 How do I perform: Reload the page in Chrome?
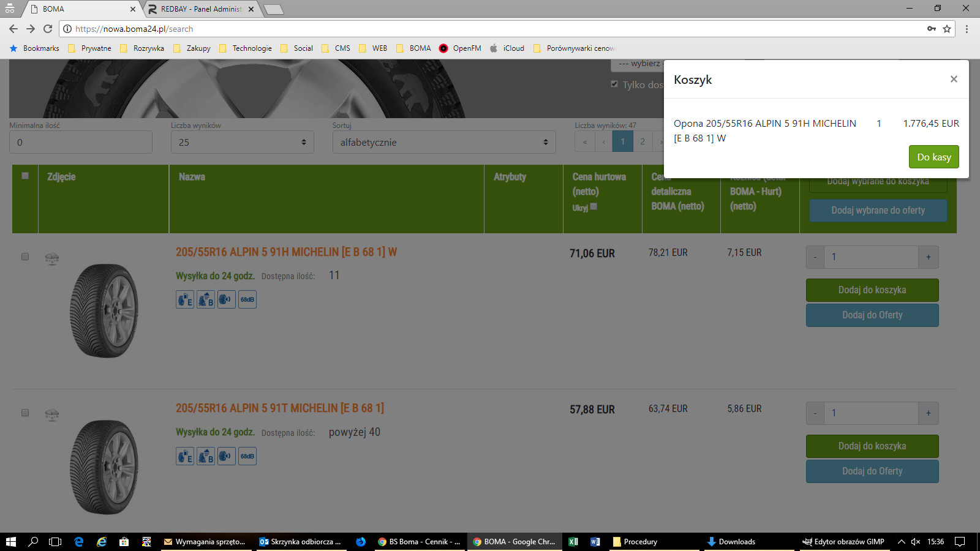tap(48, 29)
